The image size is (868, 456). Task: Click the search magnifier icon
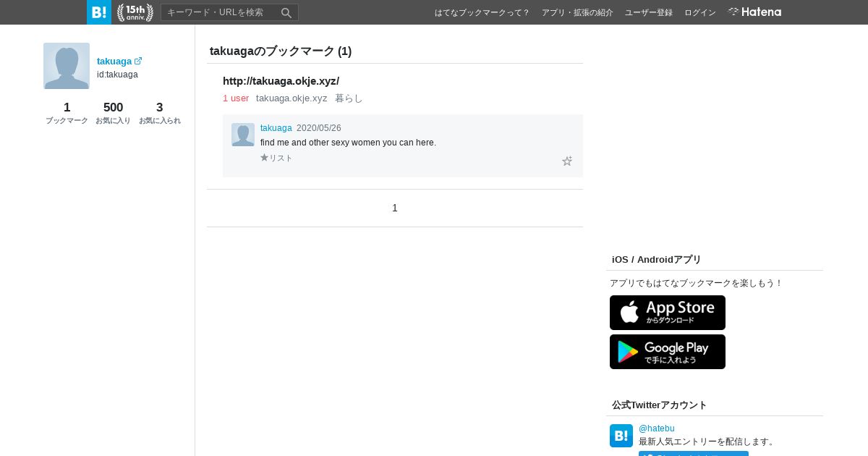286,12
